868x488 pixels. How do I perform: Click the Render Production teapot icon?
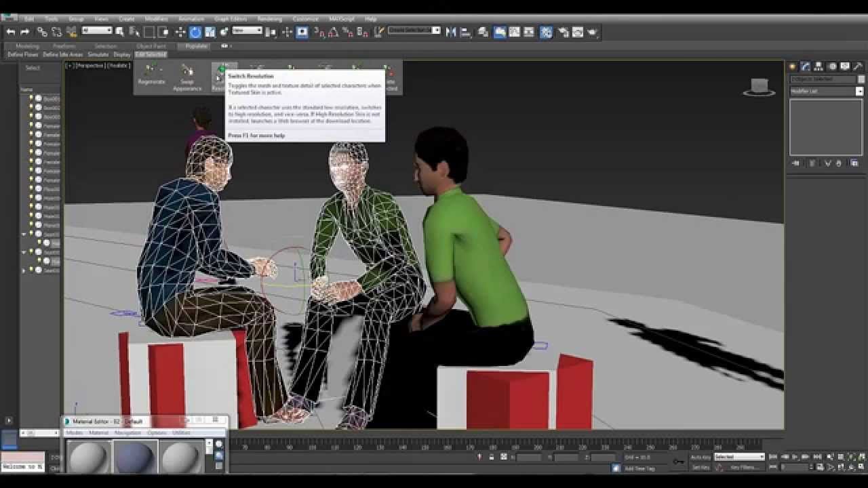(x=593, y=31)
